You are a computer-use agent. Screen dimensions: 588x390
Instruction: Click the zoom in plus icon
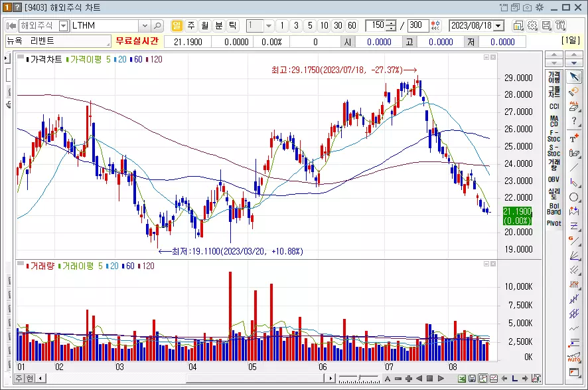(x=409, y=378)
